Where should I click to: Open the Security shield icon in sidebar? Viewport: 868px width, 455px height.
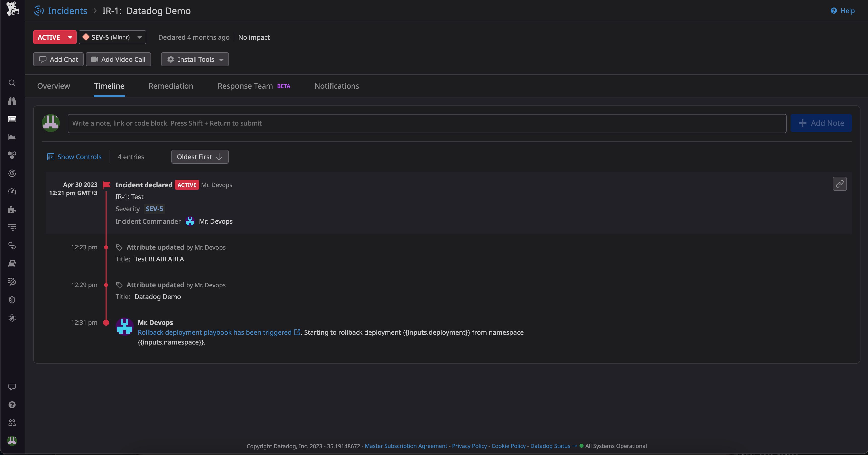12,300
